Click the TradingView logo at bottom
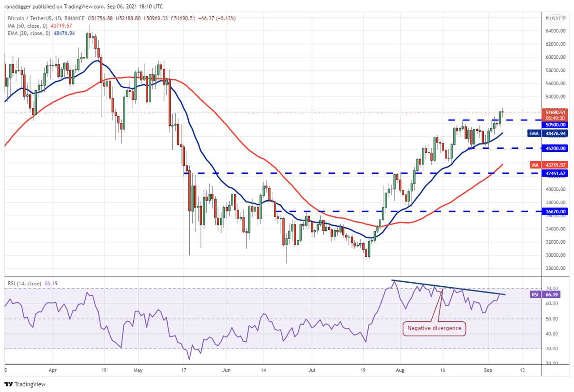Image resolution: width=574 pixels, height=392 pixels. click(25, 384)
